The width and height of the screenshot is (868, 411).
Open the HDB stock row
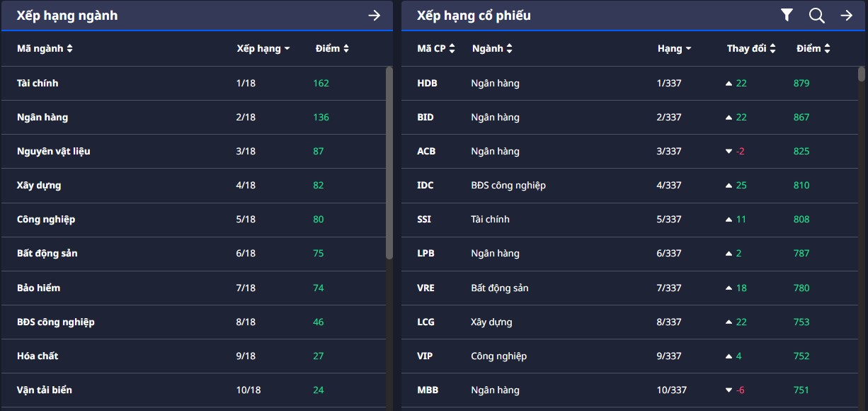pos(427,84)
